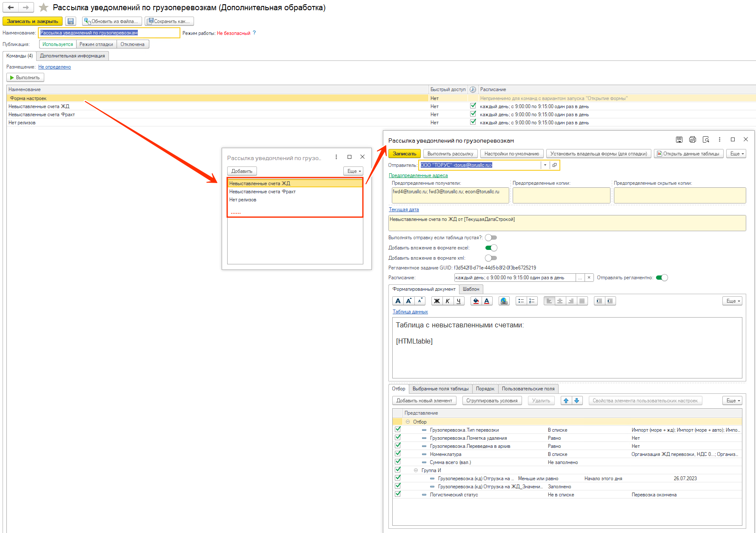Open the three-dot menu of the notification form
Screen dimensions: 756x533
[x=719, y=140]
